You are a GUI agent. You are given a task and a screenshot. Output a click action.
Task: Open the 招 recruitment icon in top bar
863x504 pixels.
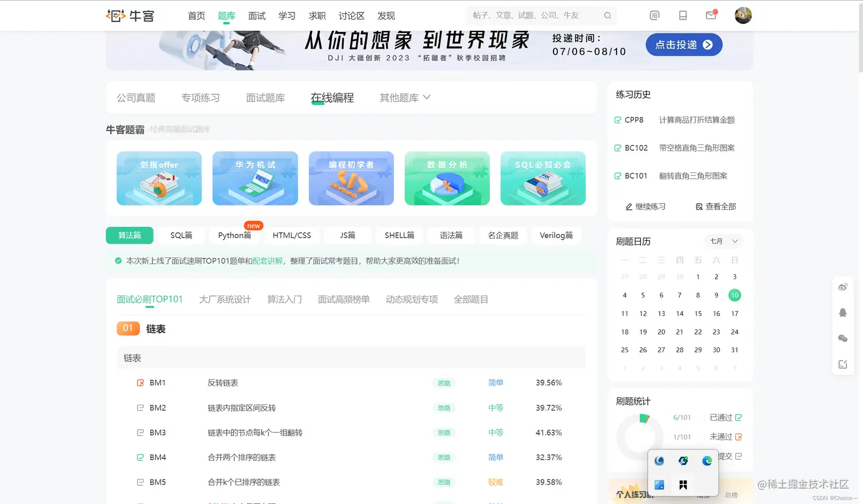click(x=654, y=15)
